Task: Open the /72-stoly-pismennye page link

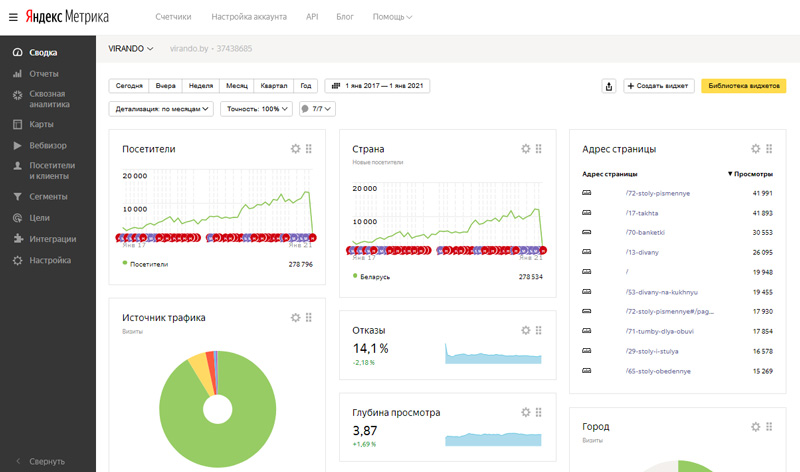Action: (657, 193)
